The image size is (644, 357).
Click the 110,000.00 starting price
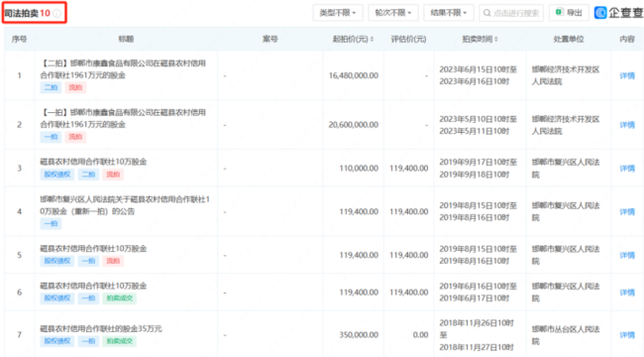point(359,169)
